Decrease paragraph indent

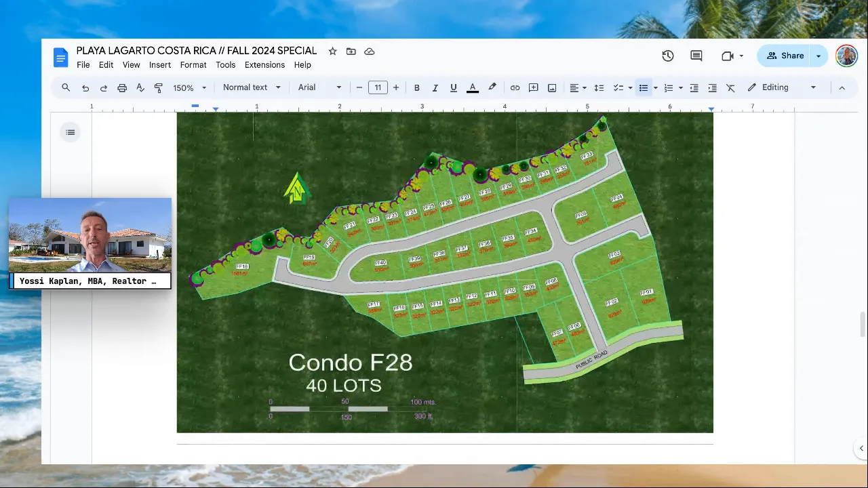[x=694, y=87]
